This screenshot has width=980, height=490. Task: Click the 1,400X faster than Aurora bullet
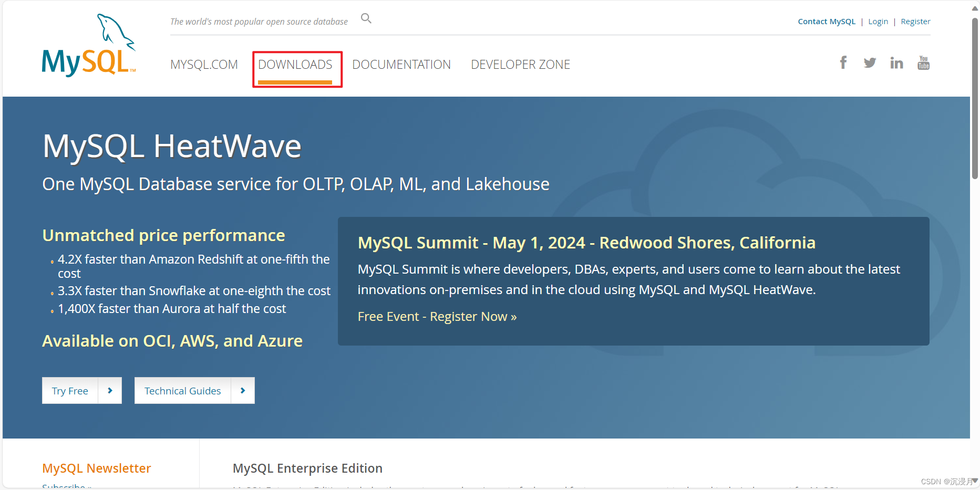click(172, 309)
